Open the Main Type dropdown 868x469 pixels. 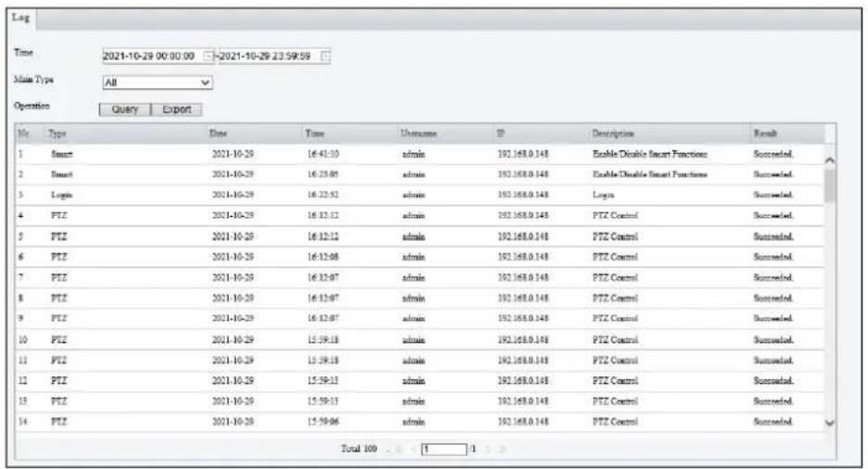[x=157, y=82]
